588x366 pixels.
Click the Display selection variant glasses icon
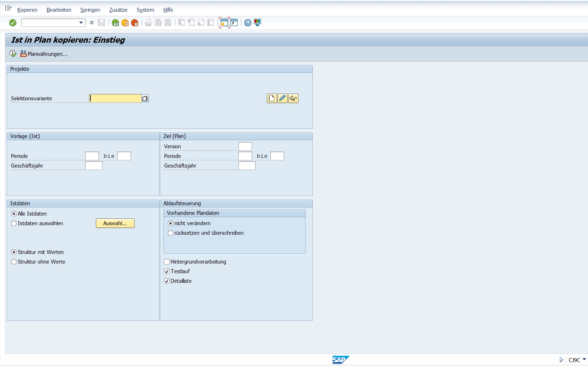coord(293,98)
